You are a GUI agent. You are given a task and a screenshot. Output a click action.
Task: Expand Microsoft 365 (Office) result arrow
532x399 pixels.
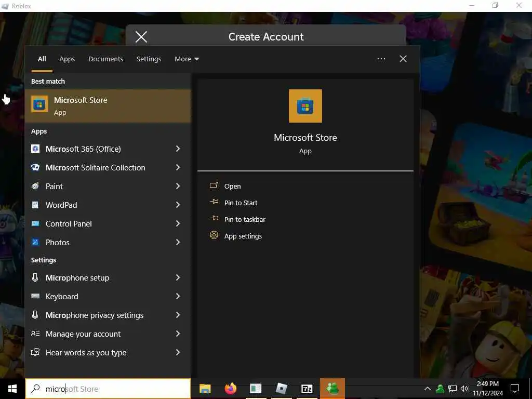178,149
